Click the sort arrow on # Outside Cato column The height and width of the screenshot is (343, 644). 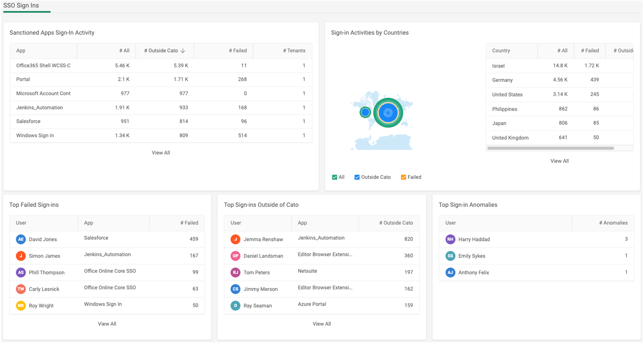coord(183,51)
